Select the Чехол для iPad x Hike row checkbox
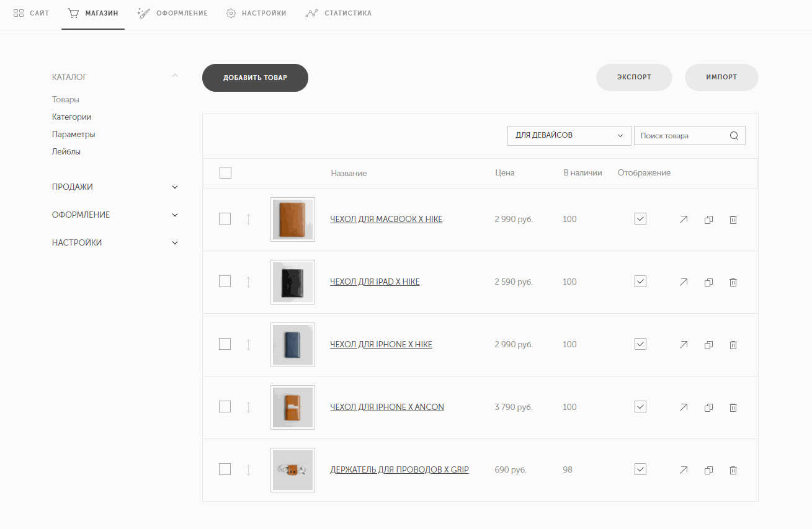Screen dimensions: 812x529 225,282
